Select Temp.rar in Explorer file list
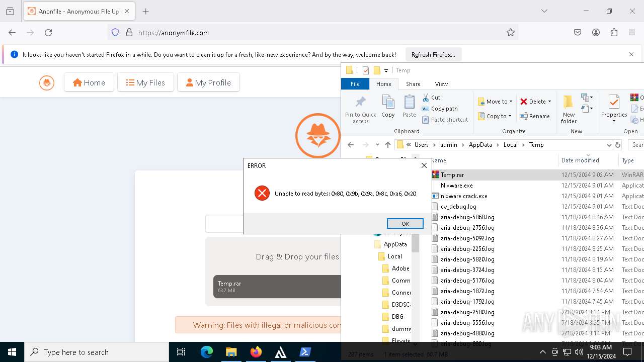Screen dimensions: 644x362 click(x=452, y=175)
